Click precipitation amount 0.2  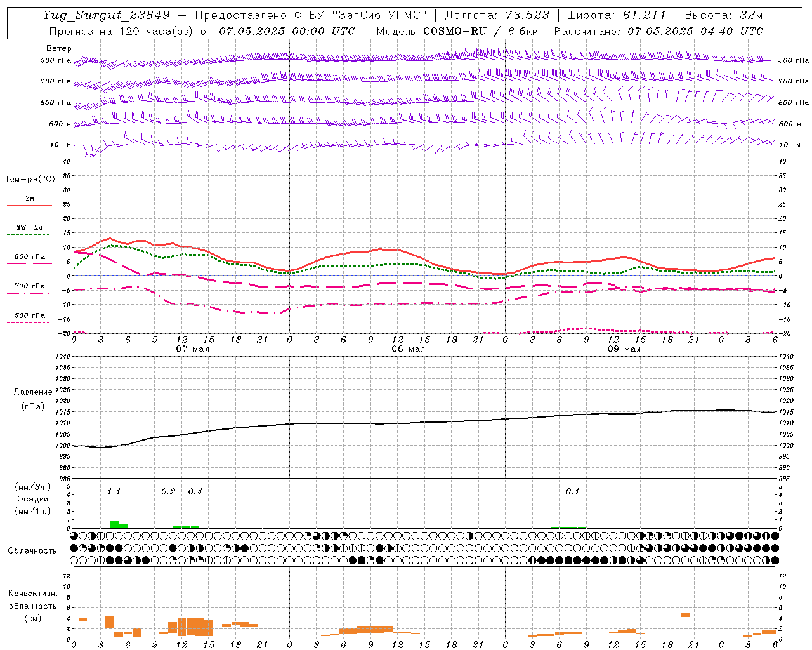coord(168,492)
